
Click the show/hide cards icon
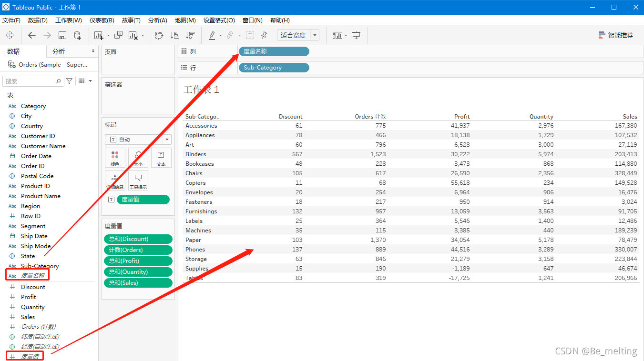(x=337, y=35)
